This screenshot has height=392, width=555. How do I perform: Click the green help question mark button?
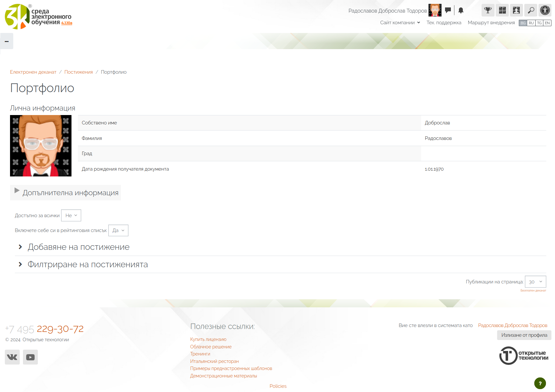coord(540,383)
